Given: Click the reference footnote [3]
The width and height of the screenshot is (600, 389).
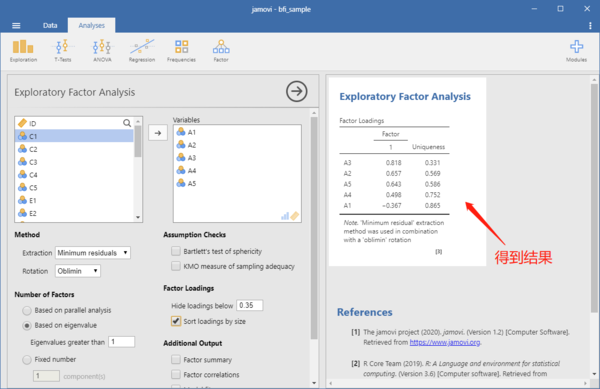Looking at the screenshot, I should point(439,252).
